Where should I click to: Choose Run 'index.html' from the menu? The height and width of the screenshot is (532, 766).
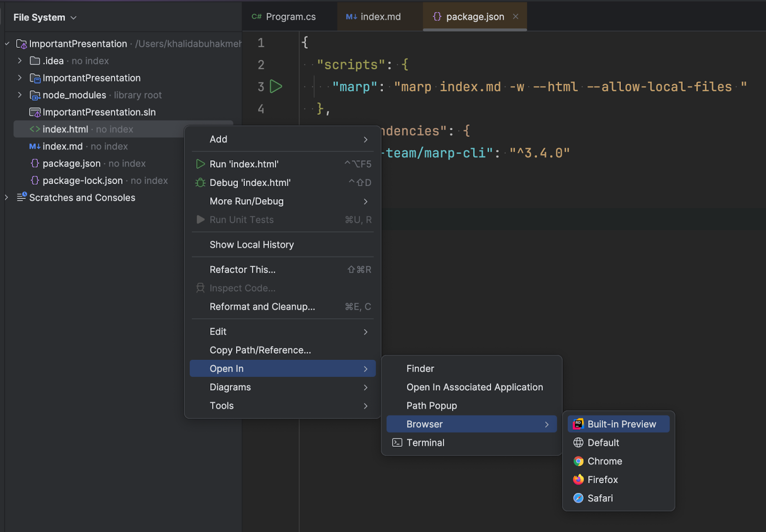coord(282,164)
